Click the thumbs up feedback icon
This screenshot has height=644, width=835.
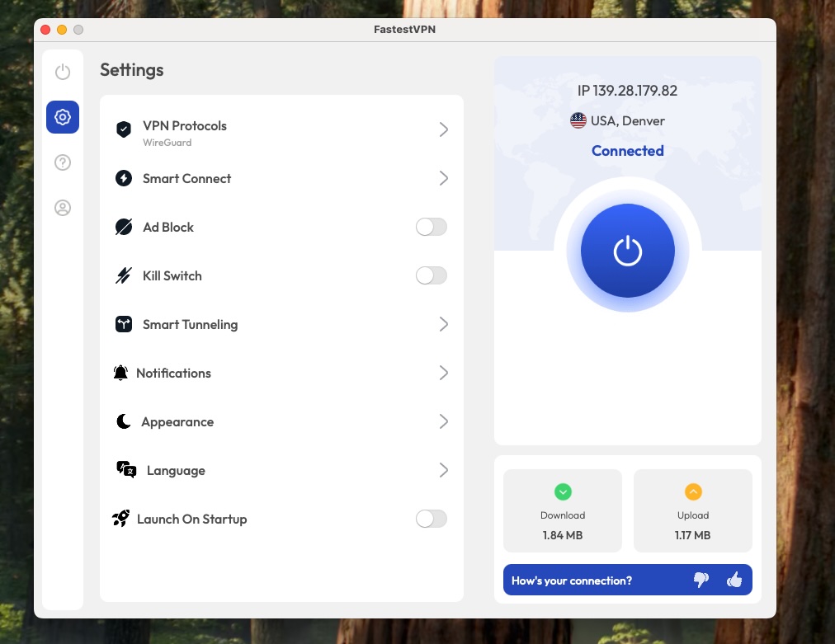pyautogui.click(x=734, y=580)
